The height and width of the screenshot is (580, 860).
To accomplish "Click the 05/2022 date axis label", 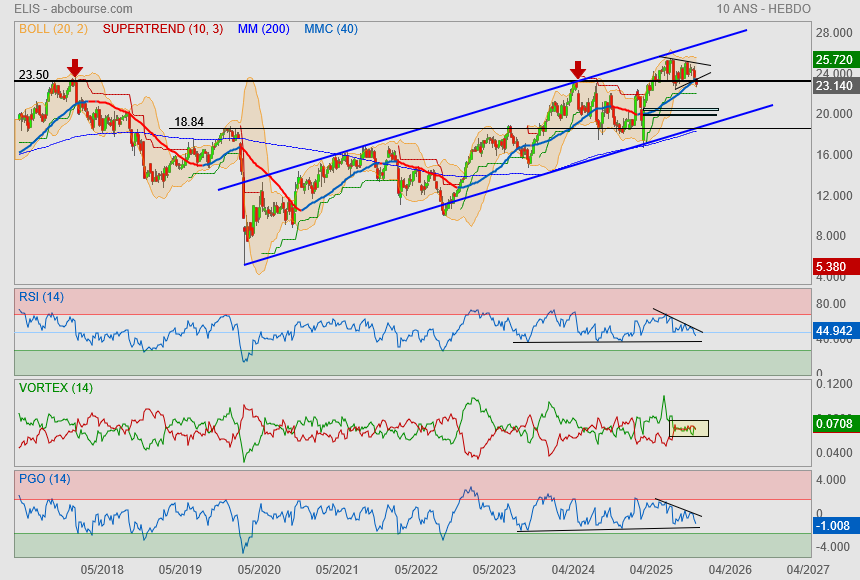I will point(416,570).
